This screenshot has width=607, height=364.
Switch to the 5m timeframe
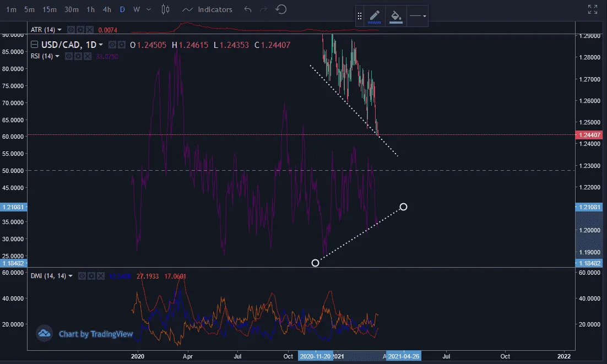[x=29, y=9]
